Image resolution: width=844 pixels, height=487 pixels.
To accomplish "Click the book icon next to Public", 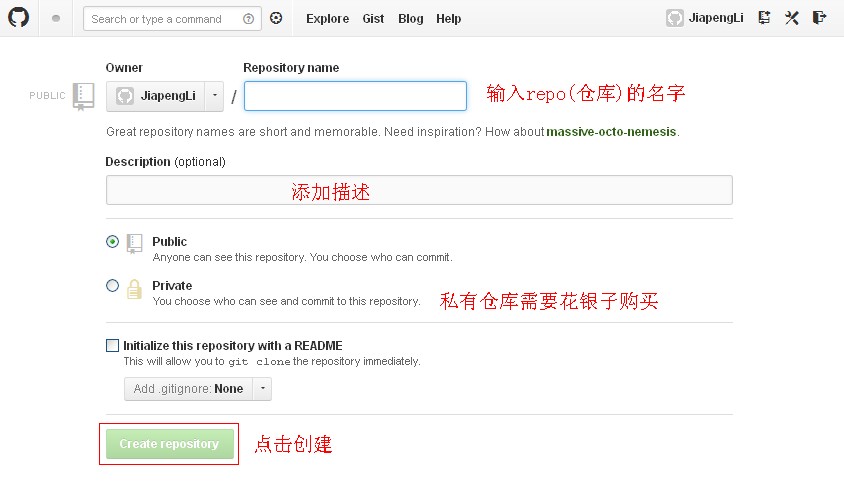I will coord(134,244).
